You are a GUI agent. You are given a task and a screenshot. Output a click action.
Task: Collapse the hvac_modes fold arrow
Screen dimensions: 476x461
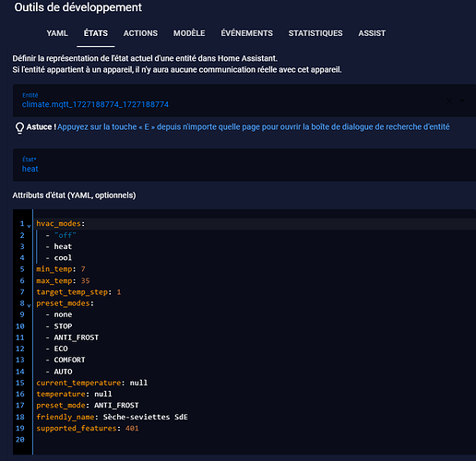pos(29,226)
